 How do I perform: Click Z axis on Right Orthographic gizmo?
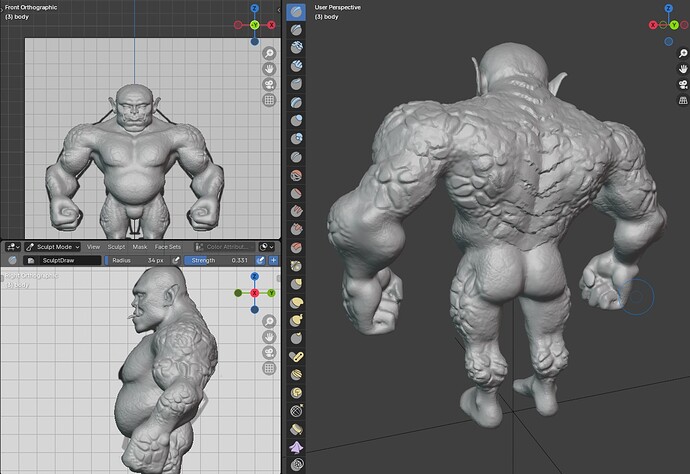click(x=254, y=276)
